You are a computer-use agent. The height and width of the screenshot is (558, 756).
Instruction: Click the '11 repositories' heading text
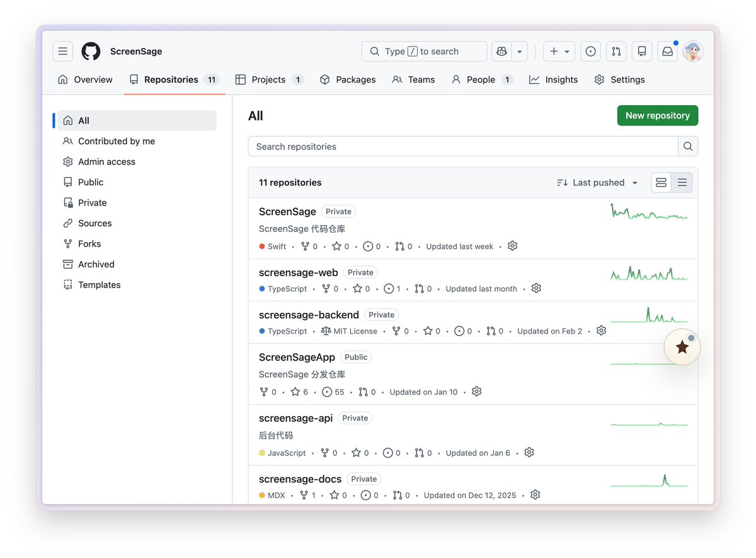point(290,183)
